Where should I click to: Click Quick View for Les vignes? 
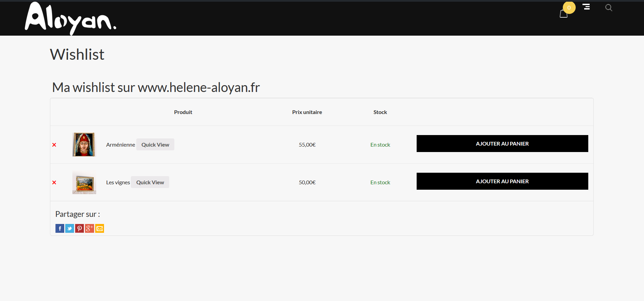(150, 182)
